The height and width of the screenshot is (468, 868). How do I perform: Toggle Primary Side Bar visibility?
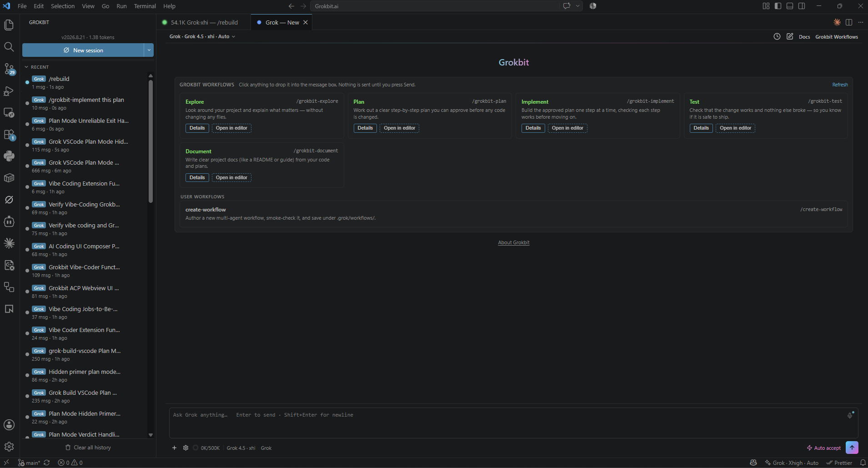click(778, 6)
